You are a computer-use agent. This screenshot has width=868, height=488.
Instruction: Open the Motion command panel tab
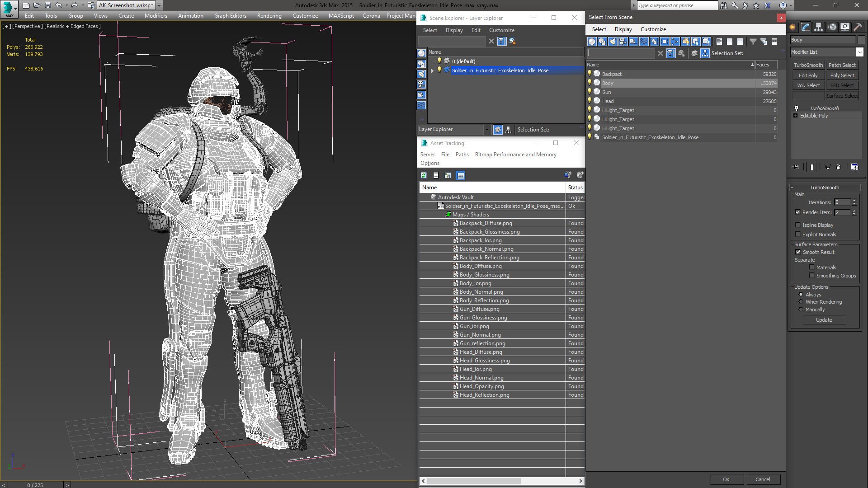click(832, 27)
